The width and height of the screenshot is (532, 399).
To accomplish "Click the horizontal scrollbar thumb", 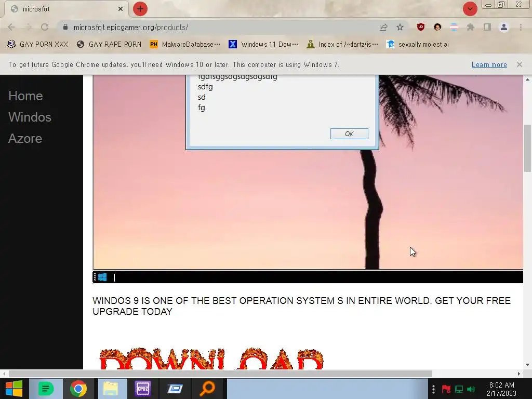I will 220,374.
